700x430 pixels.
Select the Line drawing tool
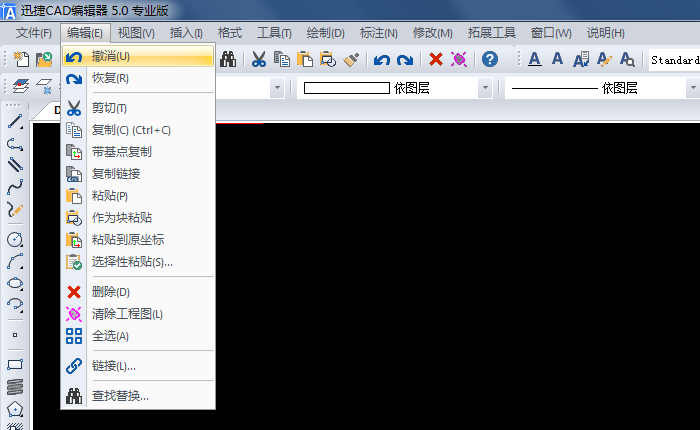(x=15, y=121)
